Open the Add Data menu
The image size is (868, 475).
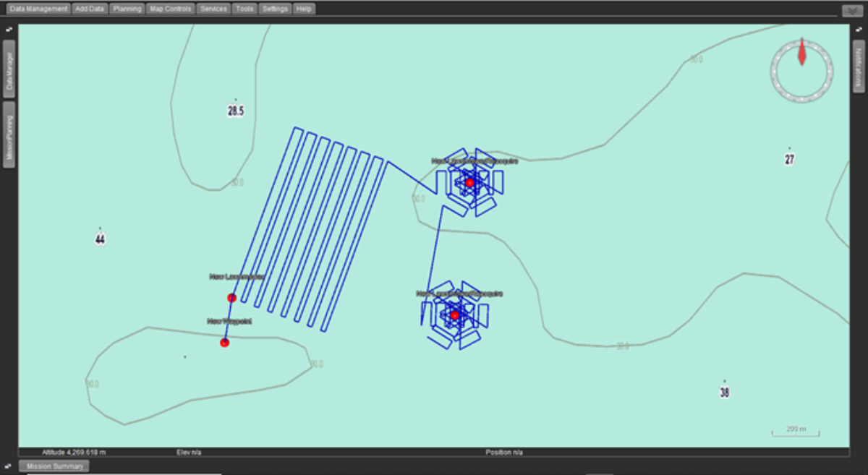coord(90,9)
